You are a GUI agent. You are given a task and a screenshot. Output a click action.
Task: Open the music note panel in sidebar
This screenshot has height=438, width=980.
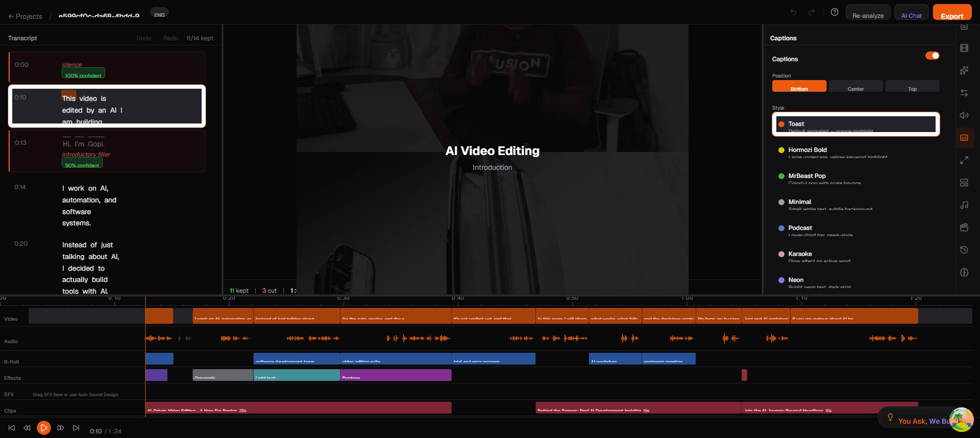pyautogui.click(x=964, y=205)
